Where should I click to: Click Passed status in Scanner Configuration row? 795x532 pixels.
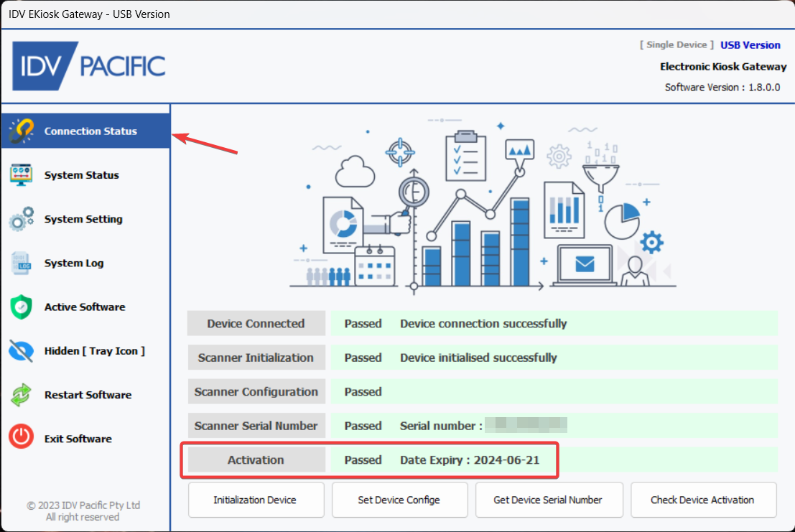[x=363, y=392]
